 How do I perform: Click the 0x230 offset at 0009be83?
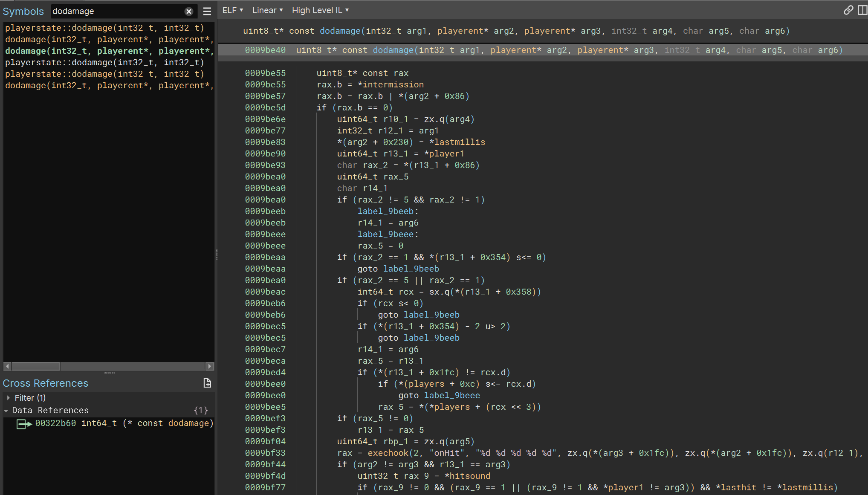tap(396, 142)
